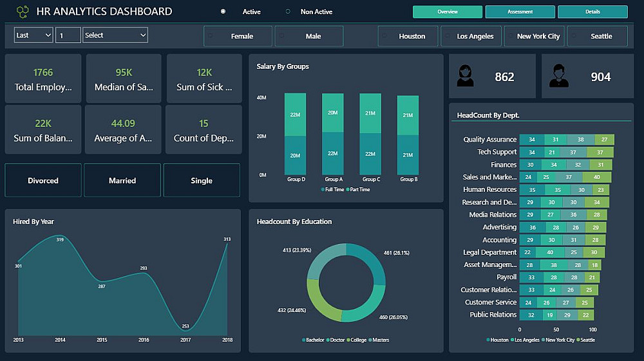Viewport: 644px width, 361px height.
Task: Click the number input field showing 1
Action: (x=68, y=35)
